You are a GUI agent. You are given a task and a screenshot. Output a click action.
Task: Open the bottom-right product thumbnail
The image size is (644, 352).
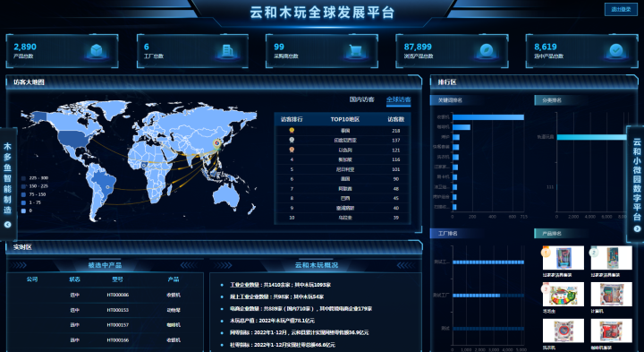click(611, 331)
